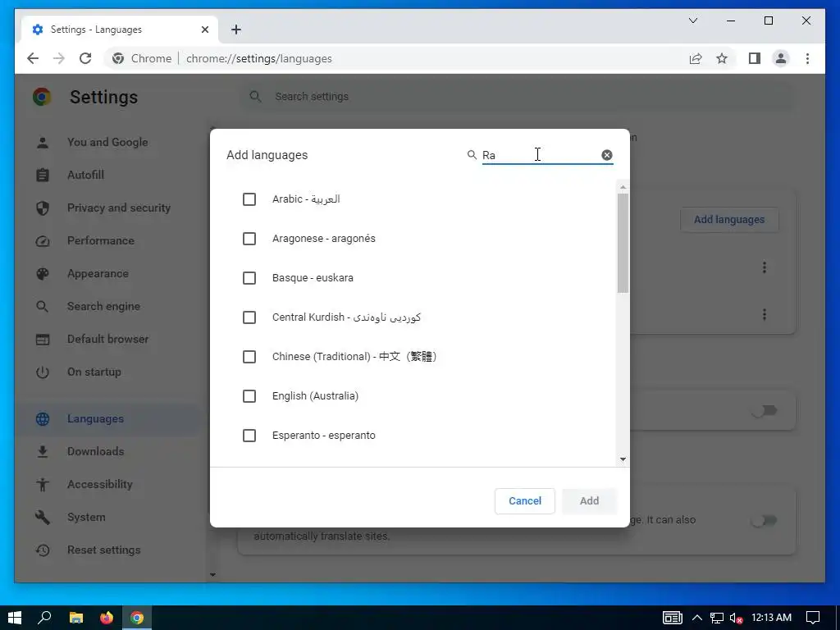Click the language search input with 'Ra'
Viewport: 840px width, 630px height.
coord(540,155)
